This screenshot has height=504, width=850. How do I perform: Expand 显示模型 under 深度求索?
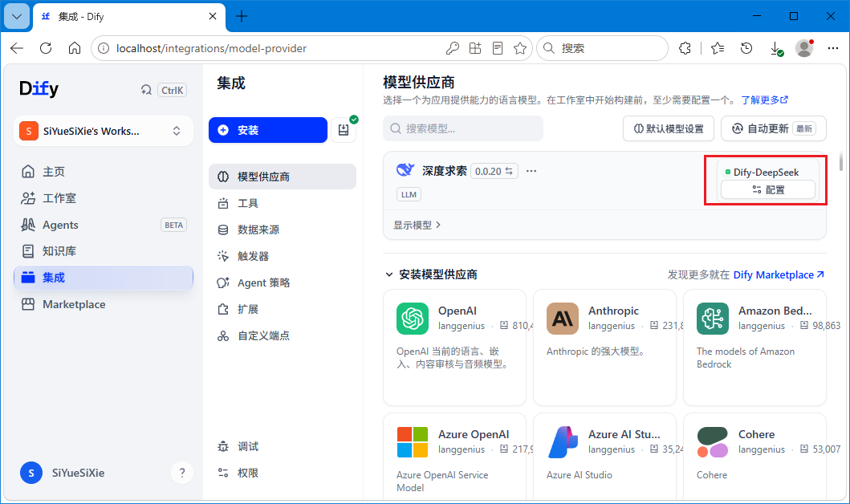tap(417, 225)
